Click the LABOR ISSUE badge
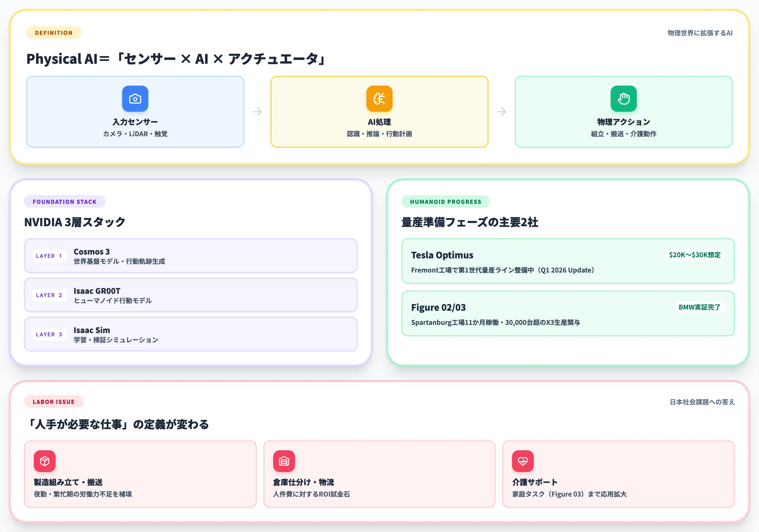759x532 pixels. (x=54, y=402)
